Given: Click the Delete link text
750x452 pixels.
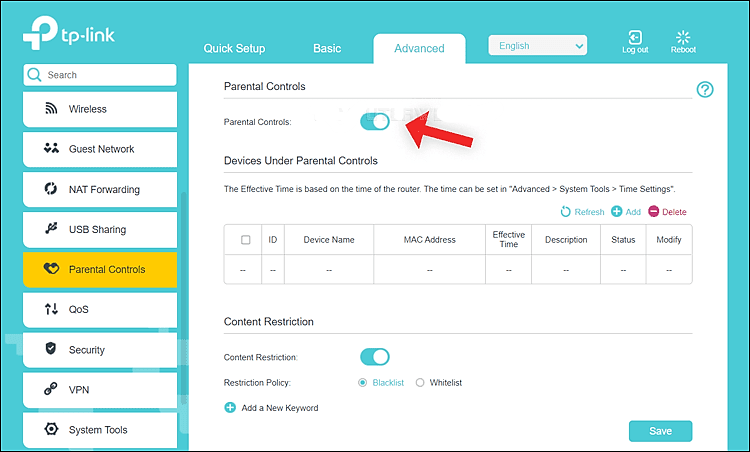Looking at the screenshot, I should point(674,212).
